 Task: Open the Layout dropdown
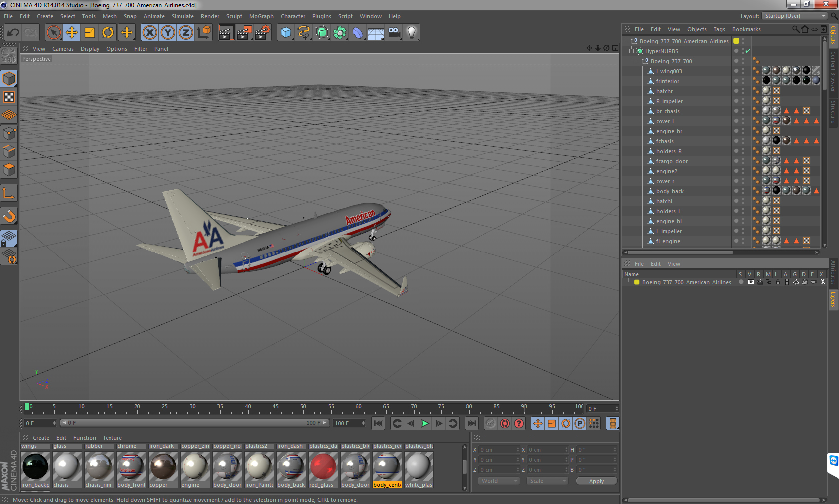[x=795, y=16]
